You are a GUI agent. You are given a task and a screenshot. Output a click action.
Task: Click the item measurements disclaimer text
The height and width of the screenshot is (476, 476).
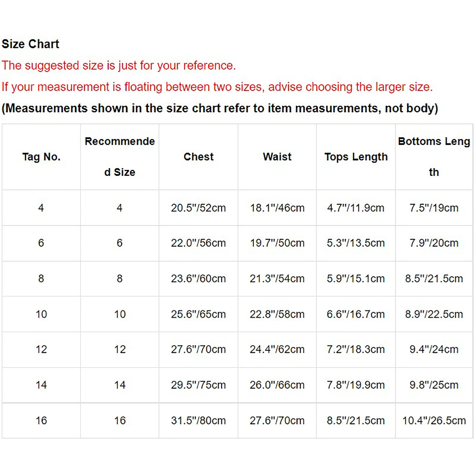pyautogui.click(x=220, y=108)
